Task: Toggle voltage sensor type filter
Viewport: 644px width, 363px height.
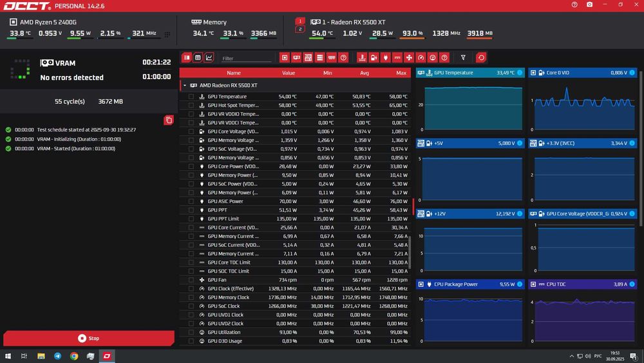Action: [x=374, y=57]
